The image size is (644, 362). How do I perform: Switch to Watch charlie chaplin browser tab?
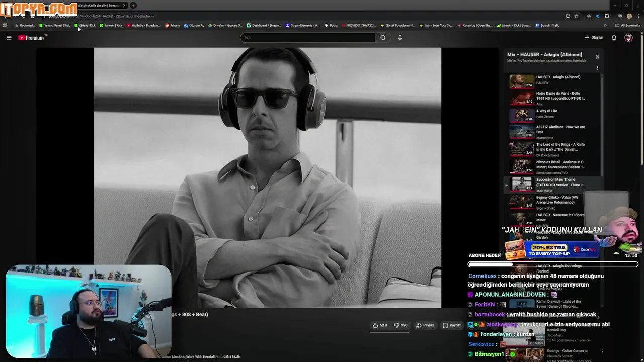tap(99, 5)
